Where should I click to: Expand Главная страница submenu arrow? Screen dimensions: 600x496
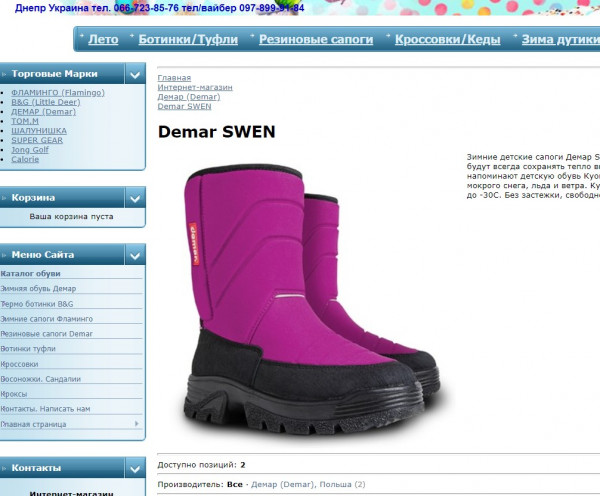pos(137,424)
